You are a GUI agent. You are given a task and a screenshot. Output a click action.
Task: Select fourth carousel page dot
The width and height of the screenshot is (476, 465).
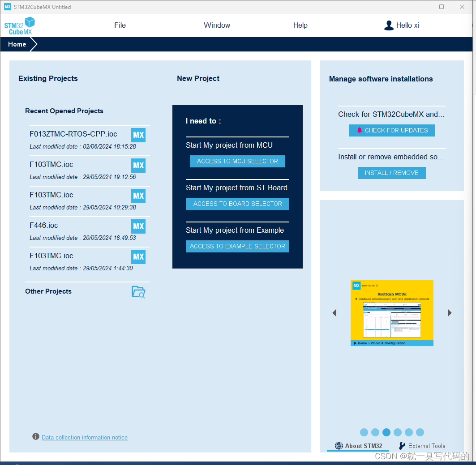coord(398,432)
